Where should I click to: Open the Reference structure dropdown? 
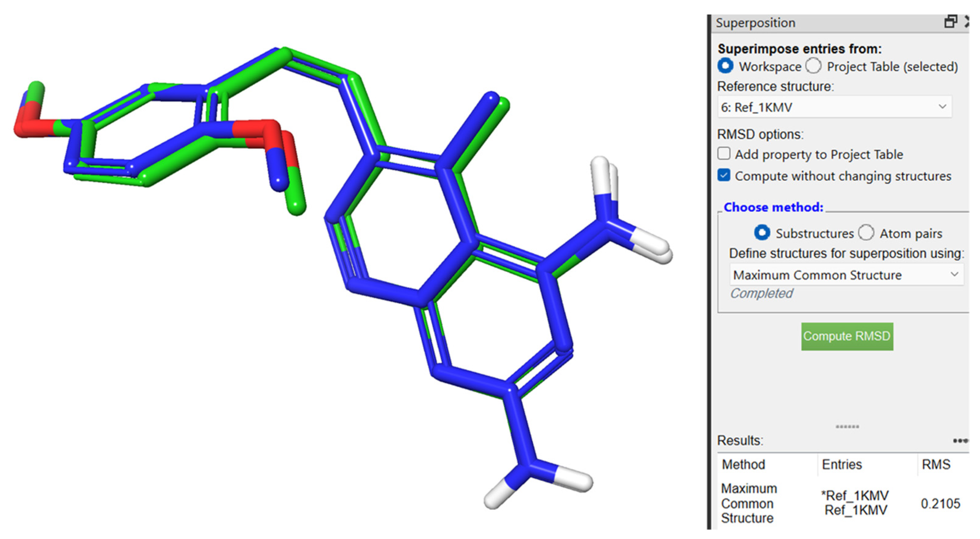pos(835,107)
